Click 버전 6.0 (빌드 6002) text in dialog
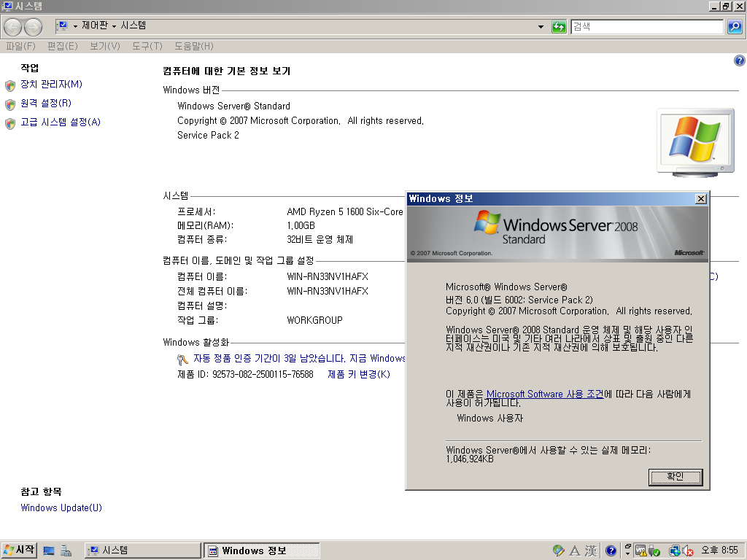This screenshot has height=560, width=747. point(519,300)
